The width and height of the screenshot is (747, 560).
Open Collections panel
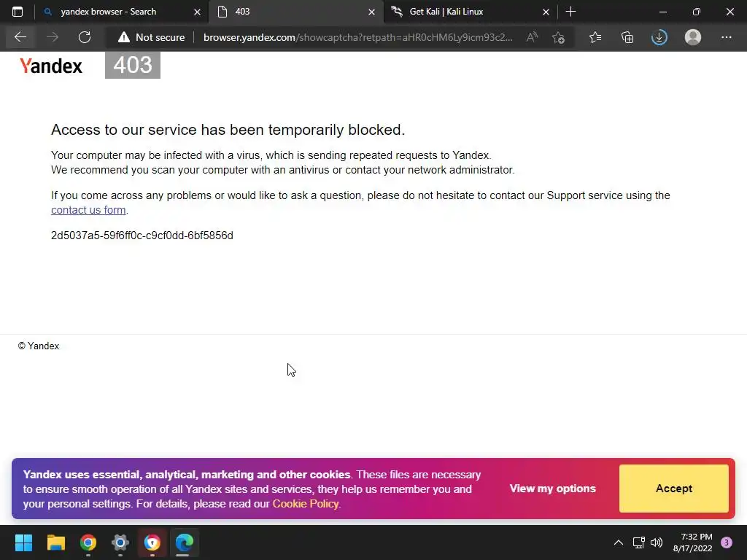[x=627, y=37]
